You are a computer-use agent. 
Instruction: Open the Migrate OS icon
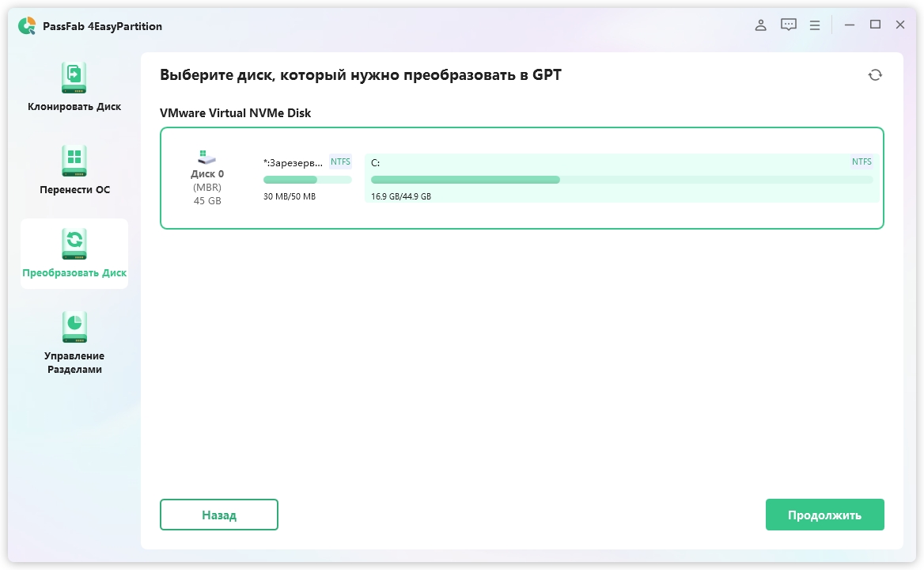tap(74, 161)
